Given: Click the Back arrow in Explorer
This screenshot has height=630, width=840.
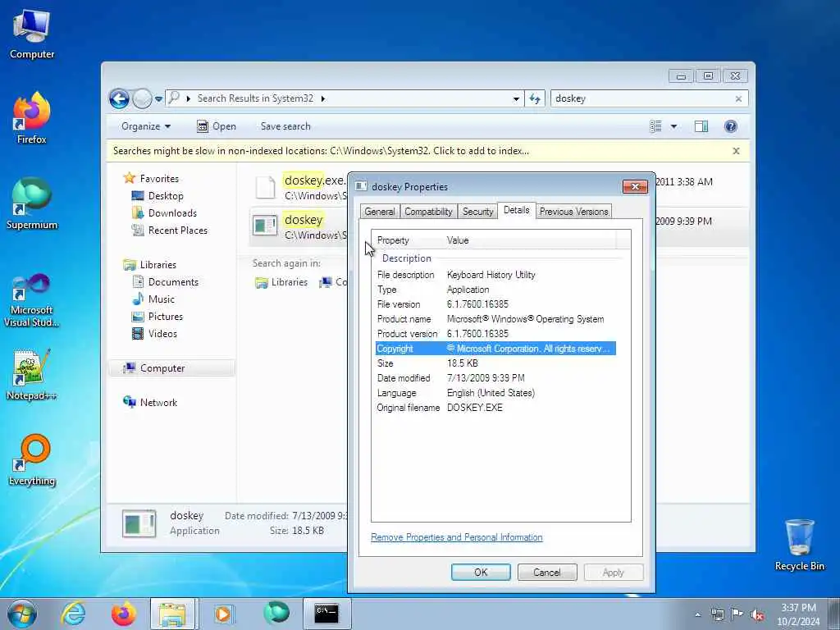Looking at the screenshot, I should pyautogui.click(x=119, y=98).
